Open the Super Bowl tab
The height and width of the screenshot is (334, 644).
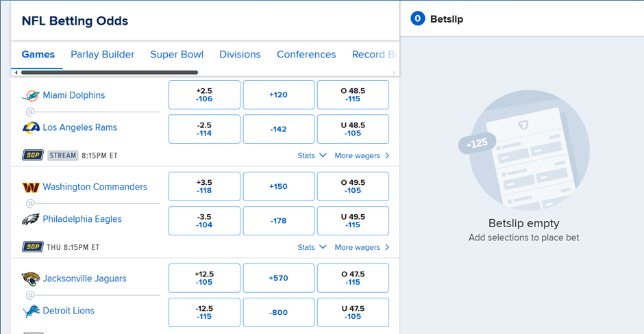(x=177, y=54)
